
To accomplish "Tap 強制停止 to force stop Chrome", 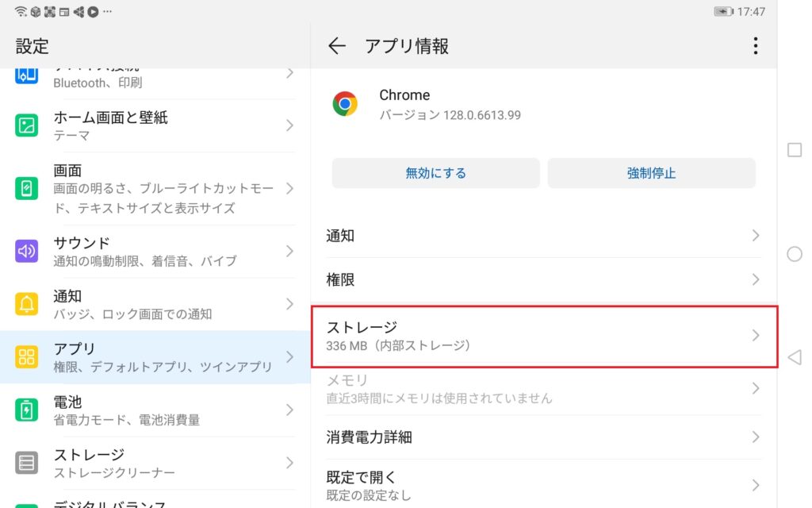I will (x=652, y=173).
